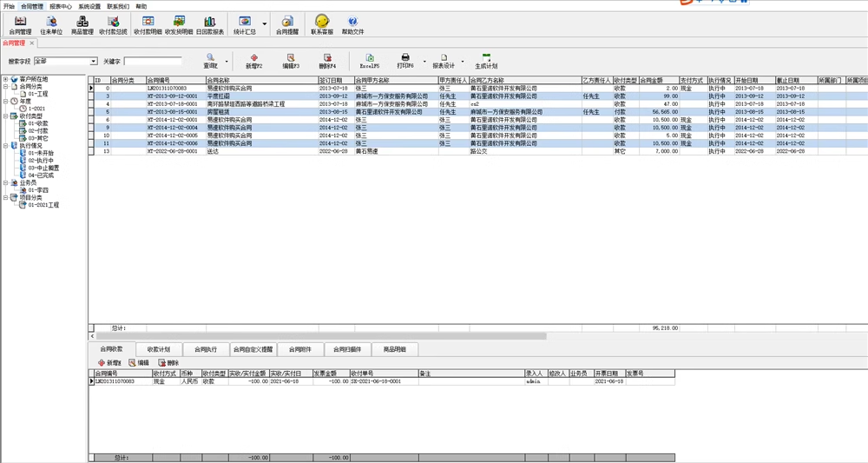The width and height of the screenshot is (868, 463).
Task: Select contract row MT-2022-06-28-0001
Action: (x=478, y=151)
